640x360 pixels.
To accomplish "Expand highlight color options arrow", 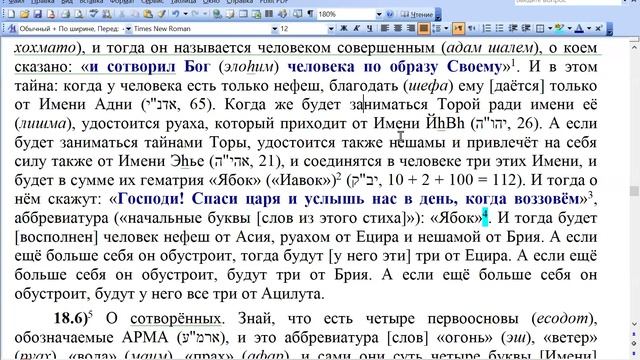I will 570,28.
